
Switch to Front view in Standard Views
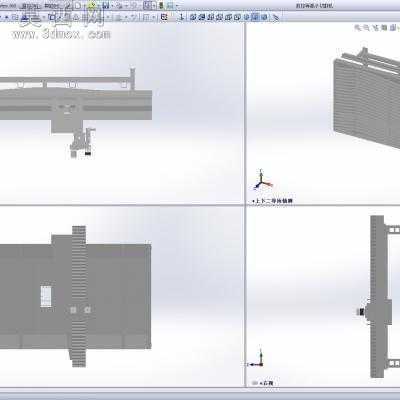click(193, 17)
